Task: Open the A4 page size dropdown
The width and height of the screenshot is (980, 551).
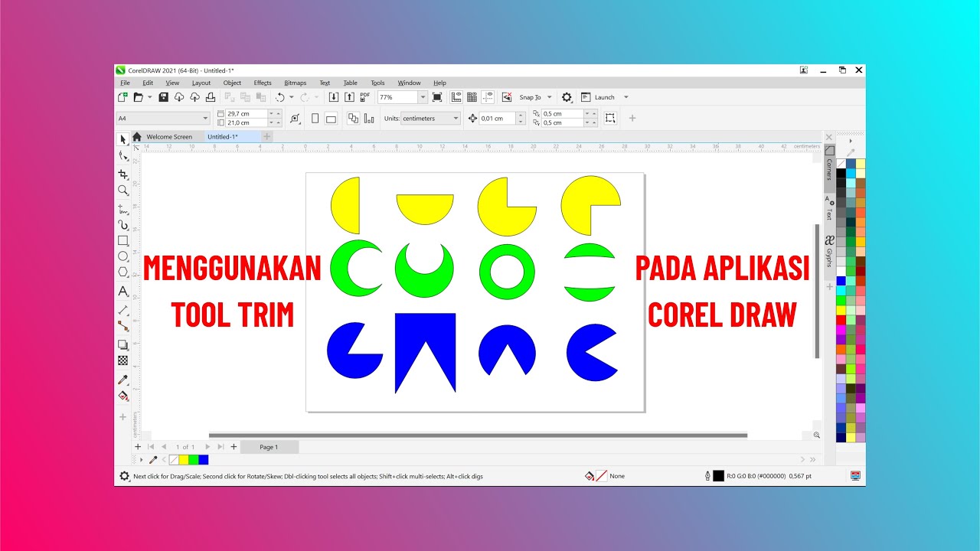Action: pyautogui.click(x=205, y=119)
